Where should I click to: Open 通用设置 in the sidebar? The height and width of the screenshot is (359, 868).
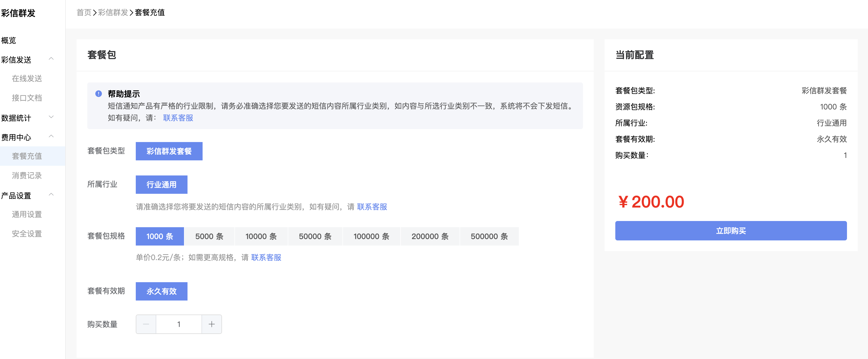coord(27,214)
